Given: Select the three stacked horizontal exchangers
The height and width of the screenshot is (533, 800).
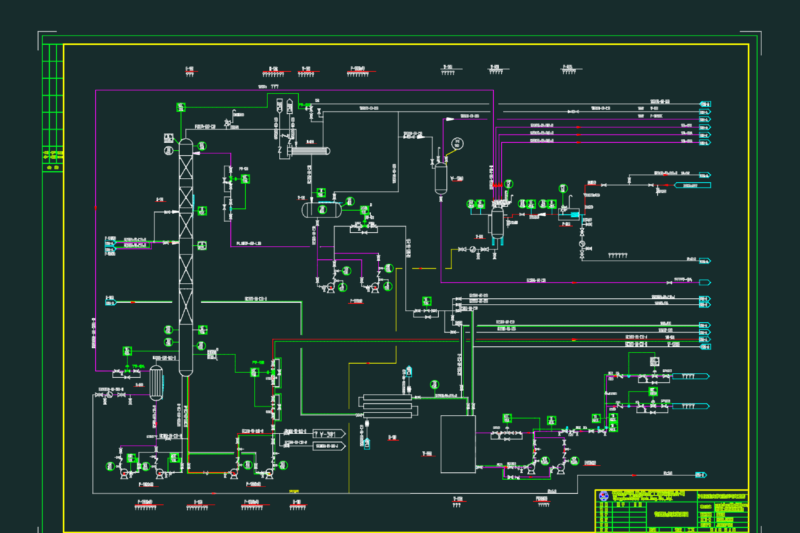Looking at the screenshot, I should coord(388,407).
